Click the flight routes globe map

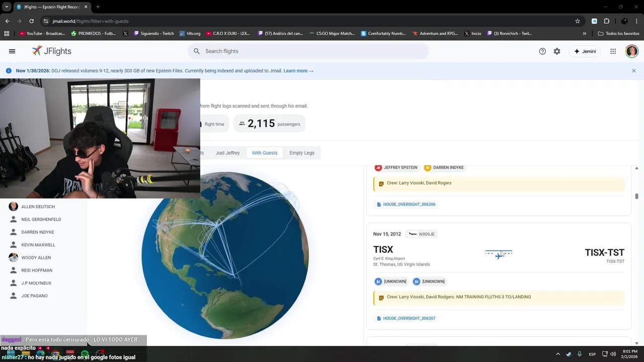tap(225, 256)
